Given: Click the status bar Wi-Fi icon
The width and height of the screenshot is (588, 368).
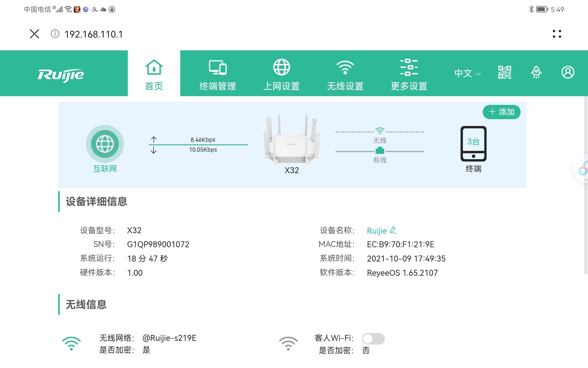Looking at the screenshot, I should pyautogui.click(x=69, y=9).
